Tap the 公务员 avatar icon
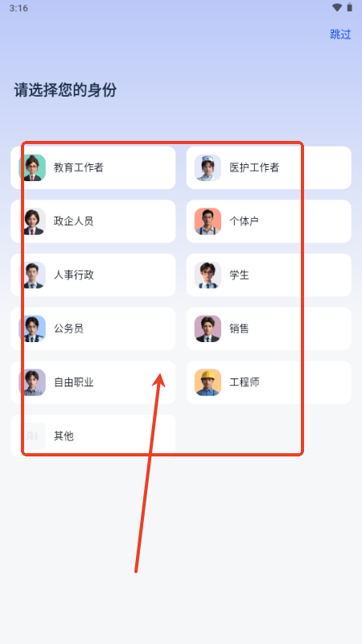This screenshot has width=362, height=644. coord(32,328)
